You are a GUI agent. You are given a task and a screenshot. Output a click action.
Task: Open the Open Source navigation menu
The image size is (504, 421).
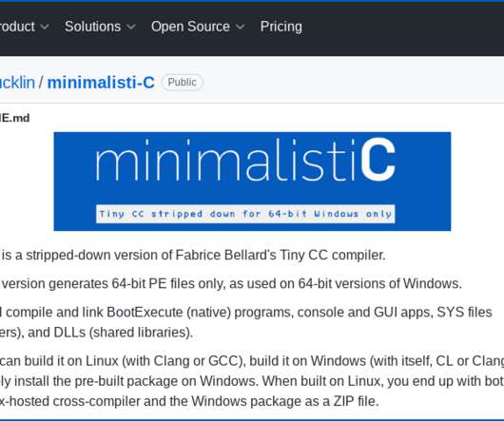tap(198, 27)
